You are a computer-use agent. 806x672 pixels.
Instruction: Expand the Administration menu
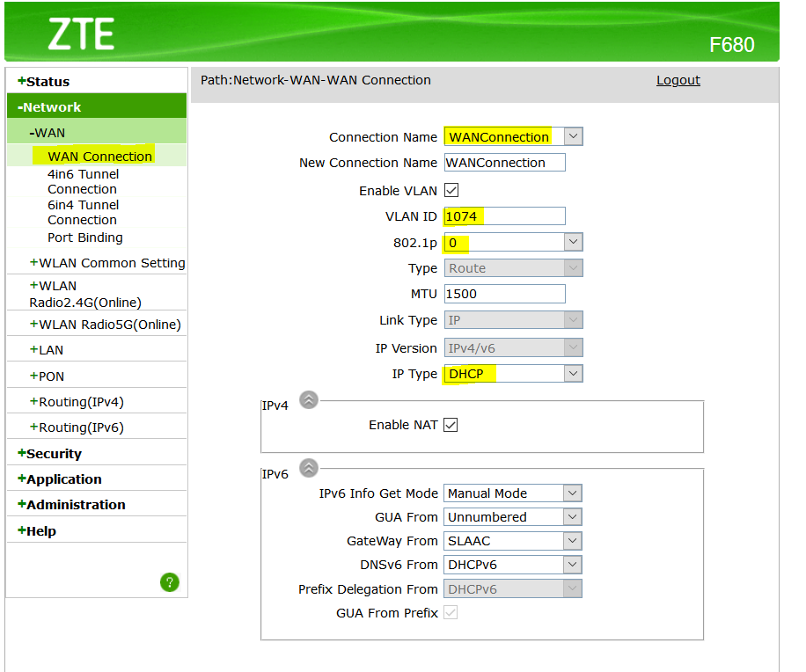[x=71, y=505]
